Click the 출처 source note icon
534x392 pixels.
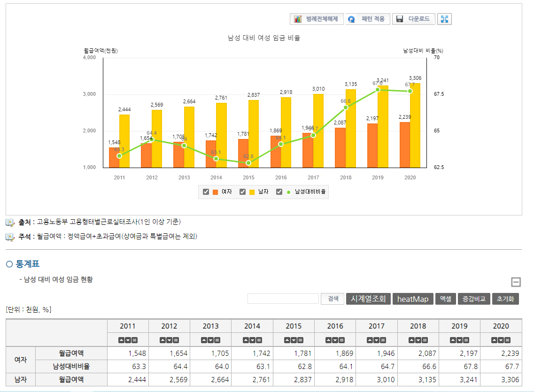(10, 223)
